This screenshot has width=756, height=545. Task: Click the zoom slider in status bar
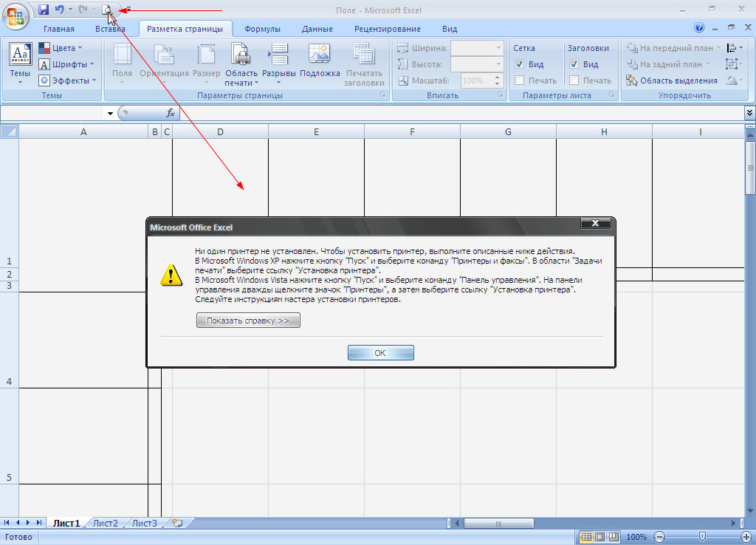tap(702, 537)
